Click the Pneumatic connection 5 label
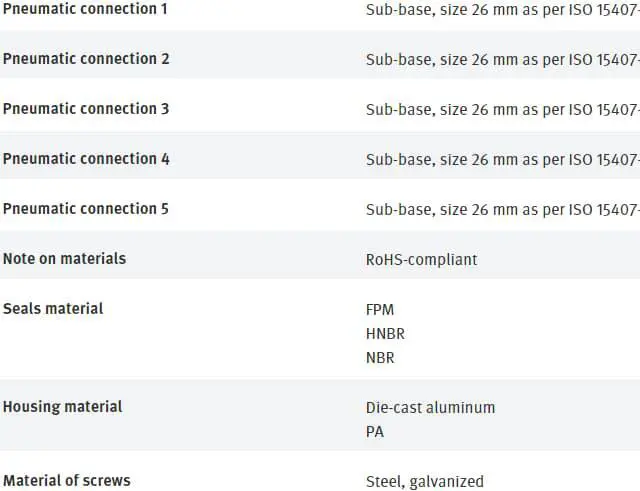 (x=86, y=209)
